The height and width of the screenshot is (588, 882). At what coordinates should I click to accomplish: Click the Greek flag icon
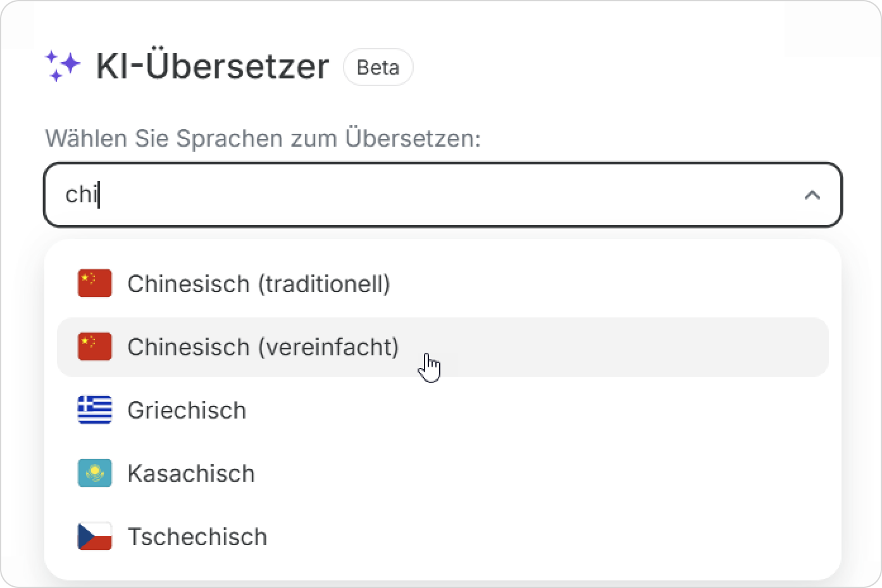95,410
